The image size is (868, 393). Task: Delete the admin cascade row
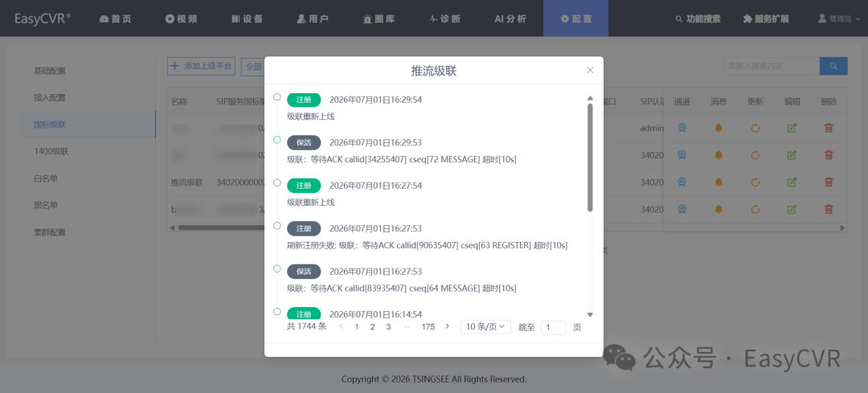(829, 128)
